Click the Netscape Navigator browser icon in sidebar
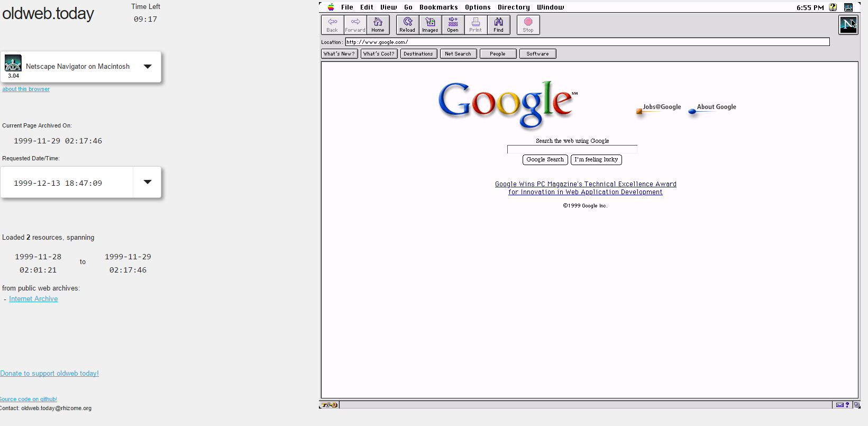The height and width of the screenshot is (426, 868). (x=13, y=63)
